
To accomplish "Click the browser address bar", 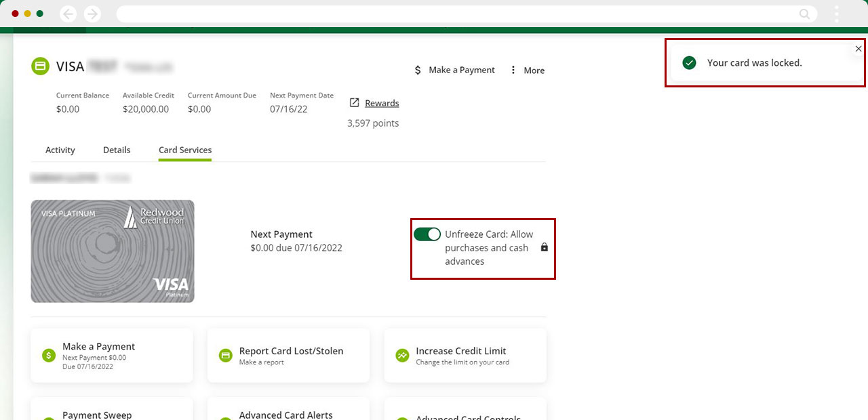I will coord(467,14).
